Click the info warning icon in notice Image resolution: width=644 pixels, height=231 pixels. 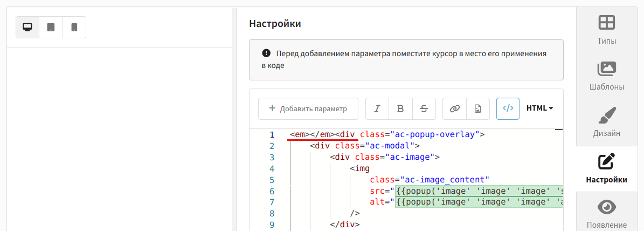click(x=266, y=53)
